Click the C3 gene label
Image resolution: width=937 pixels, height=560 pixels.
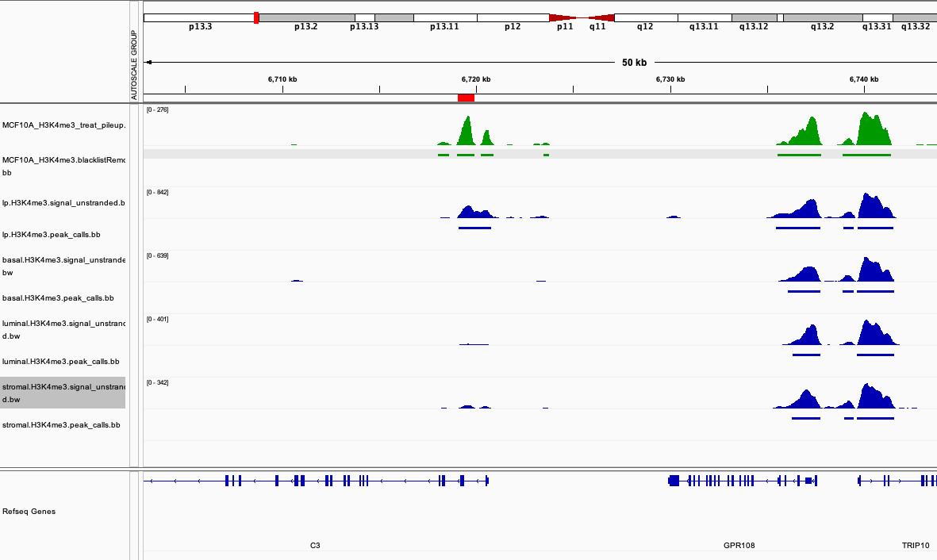315,546
